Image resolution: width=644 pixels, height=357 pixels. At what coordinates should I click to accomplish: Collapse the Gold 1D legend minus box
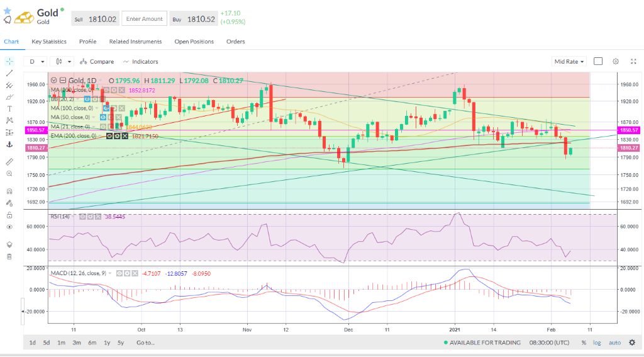pyautogui.click(x=63, y=81)
